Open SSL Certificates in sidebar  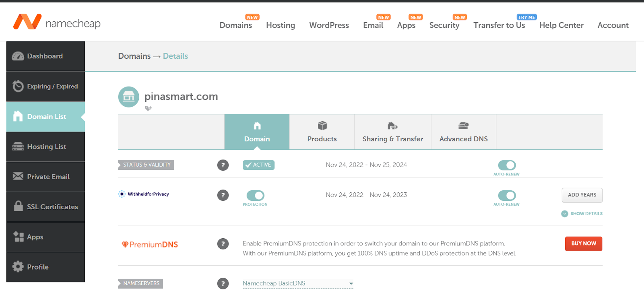click(x=45, y=207)
